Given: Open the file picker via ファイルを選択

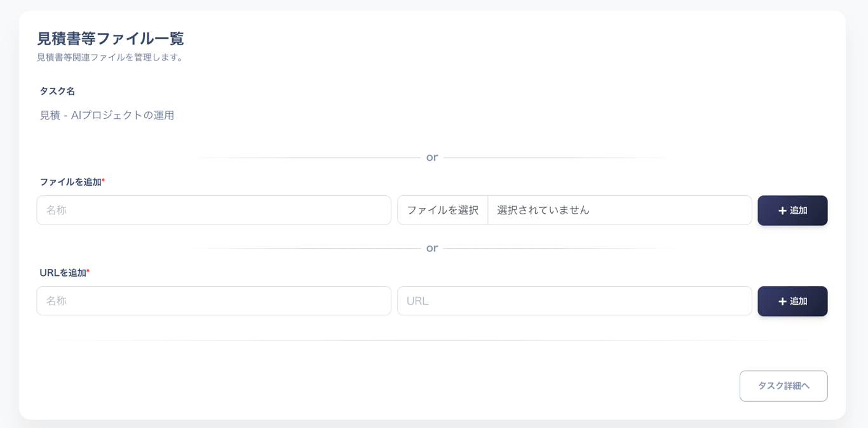Looking at the screenshot, I should tap(443, 210).
